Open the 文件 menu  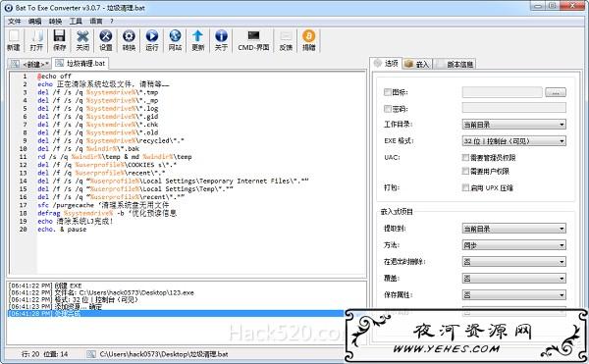(x=15, y=21)
